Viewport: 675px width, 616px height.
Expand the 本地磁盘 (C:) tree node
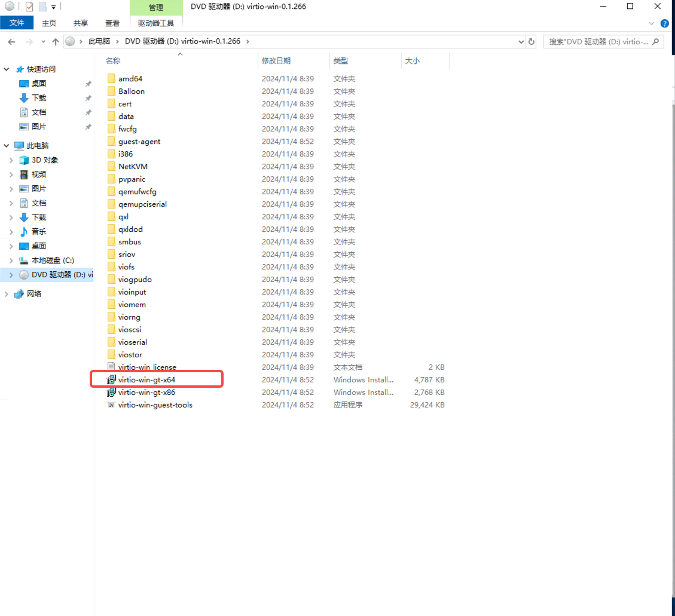tap(11, 261)
